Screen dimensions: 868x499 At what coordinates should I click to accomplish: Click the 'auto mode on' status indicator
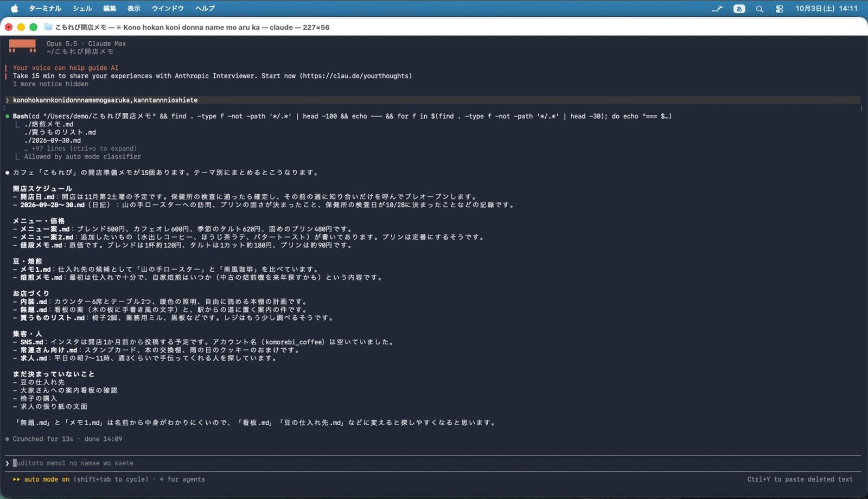[x=42, y=479]
